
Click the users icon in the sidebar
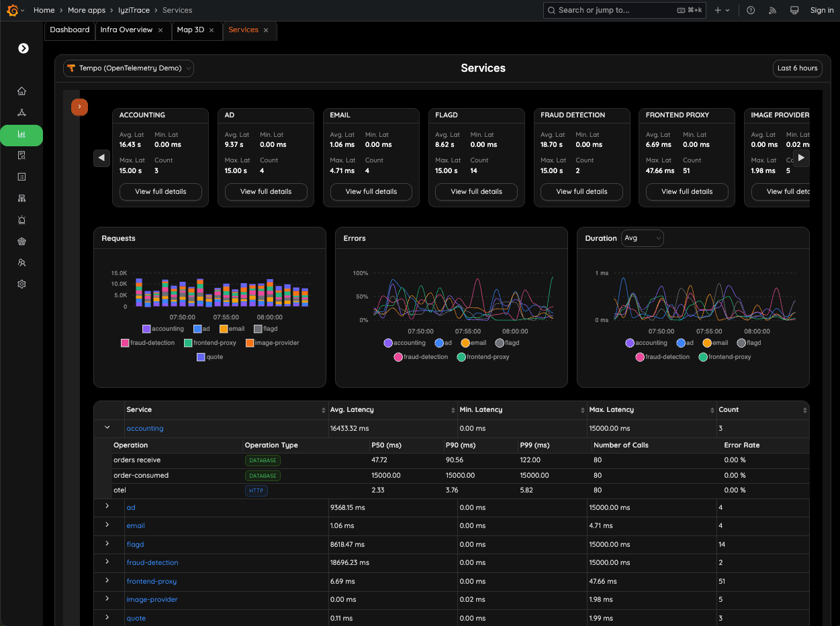21,262
